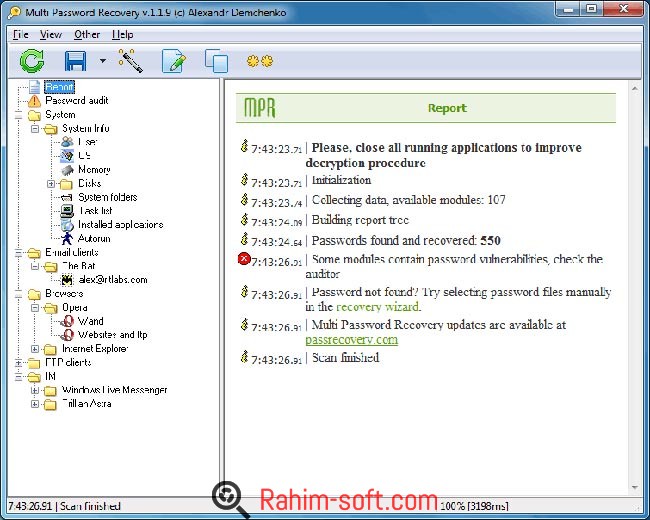This screenshot has width=650, height=520.
Task: Click 'Passwords found and recovered: 550' line
Action: [406, 241]
